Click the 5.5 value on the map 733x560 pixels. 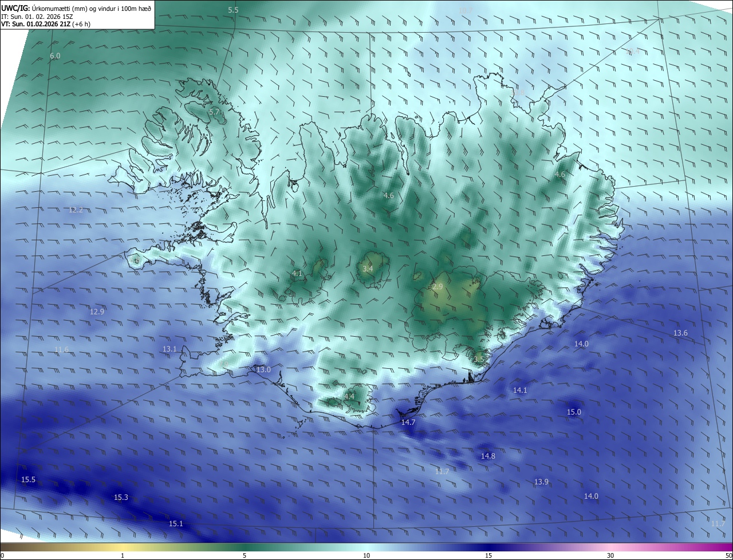[233, 10]
